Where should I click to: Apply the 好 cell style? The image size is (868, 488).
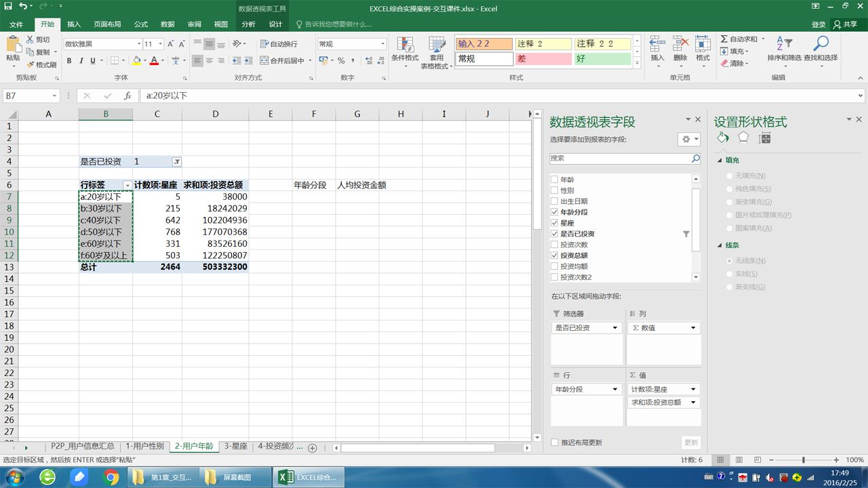[602, 59]
